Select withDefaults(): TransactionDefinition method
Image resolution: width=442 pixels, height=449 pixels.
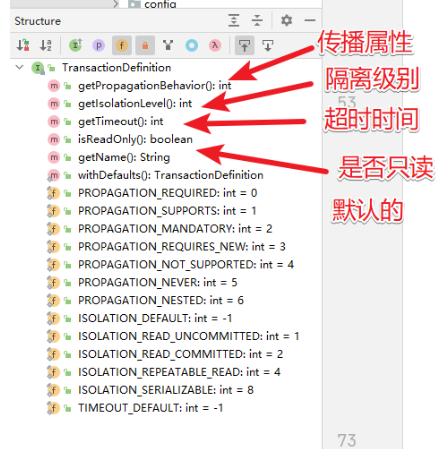pyautogui.click(x=171, y=175)
